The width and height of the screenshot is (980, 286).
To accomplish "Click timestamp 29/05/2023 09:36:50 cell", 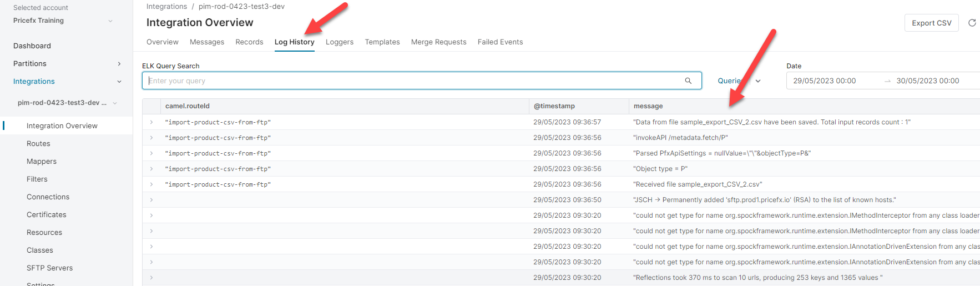I will point(567,200).
